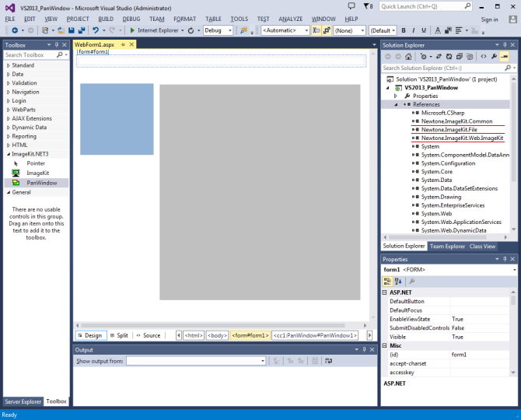The height and width of the screenshot is (420, 521).
Task: Click the Collapse All icon in Solution Explorer
Action: pyautogui.click(x=460, y=57)
